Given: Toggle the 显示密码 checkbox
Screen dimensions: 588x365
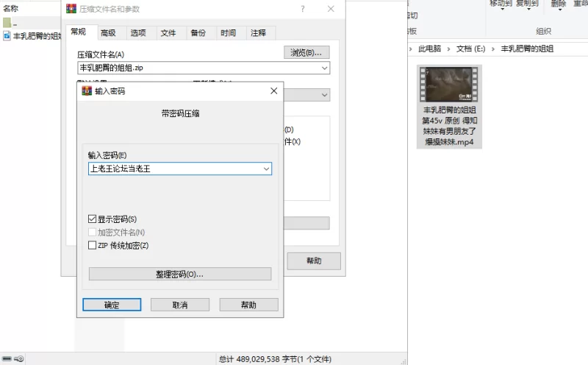Looking at the screenshot, I should (x=92, y=219).
